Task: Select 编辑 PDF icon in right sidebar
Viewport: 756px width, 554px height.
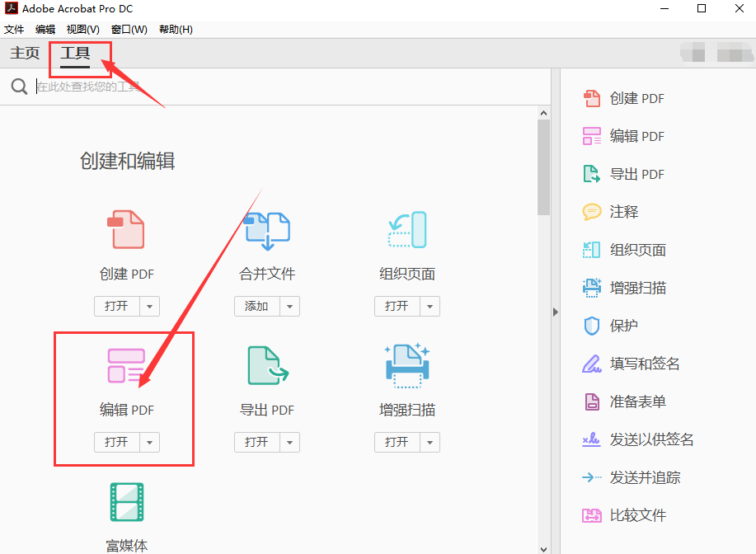Action: point(592,136)
